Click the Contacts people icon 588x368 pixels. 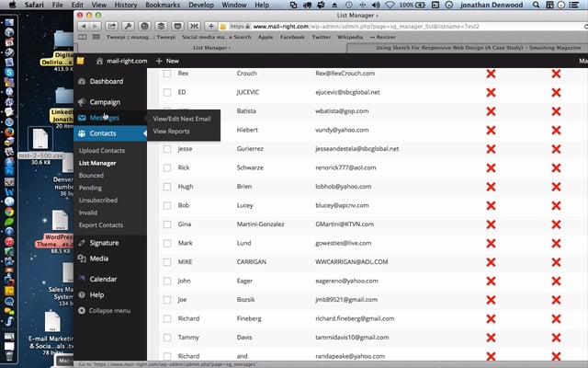pyautogui.click(x=82, y=133)
